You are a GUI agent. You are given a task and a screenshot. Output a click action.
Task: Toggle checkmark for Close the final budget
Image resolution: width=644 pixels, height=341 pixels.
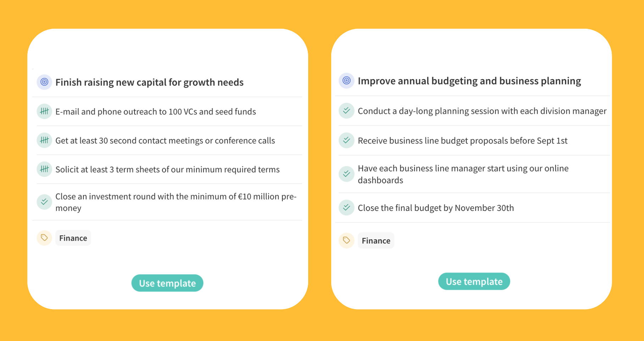click(x=346, y=208)
